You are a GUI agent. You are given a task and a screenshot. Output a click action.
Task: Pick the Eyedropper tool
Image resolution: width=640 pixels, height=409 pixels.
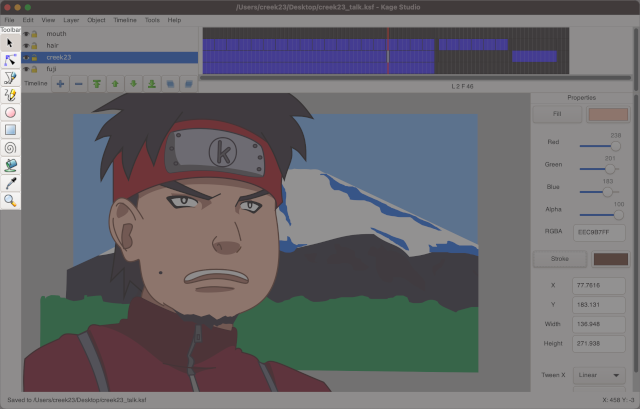(x=11, y=182)
